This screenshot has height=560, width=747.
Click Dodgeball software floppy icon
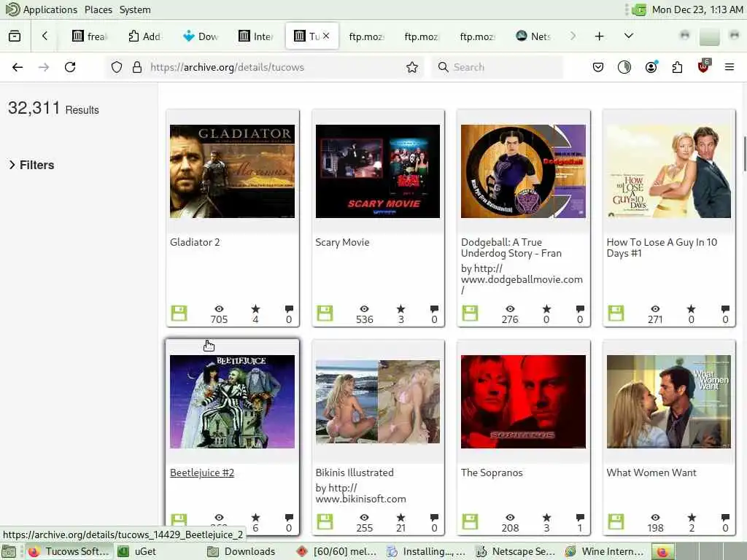470,314
